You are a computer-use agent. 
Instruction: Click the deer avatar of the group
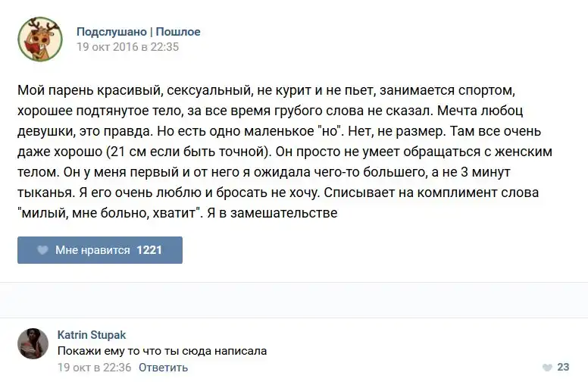(x=40, y=39)
